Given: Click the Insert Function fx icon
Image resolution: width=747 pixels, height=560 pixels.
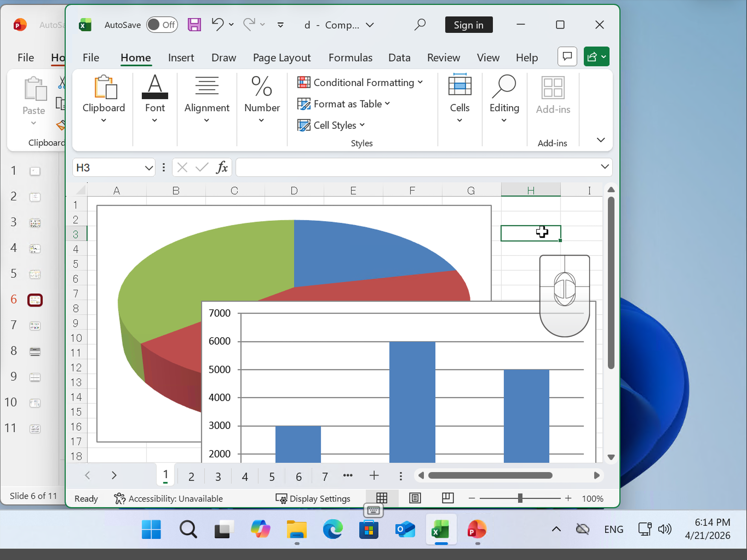Looking at the screenshot, I should pyautogui.click(x=222, y=168).
